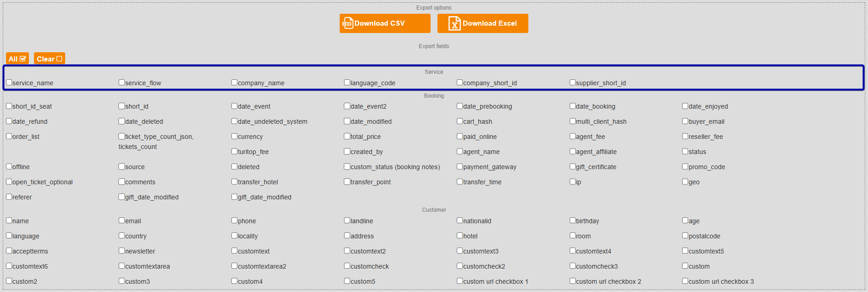The width and height of the screenshot is (868, 292).
Task: Clear all selected export fields
Action: pyautogui.click(x=49, y=59)
